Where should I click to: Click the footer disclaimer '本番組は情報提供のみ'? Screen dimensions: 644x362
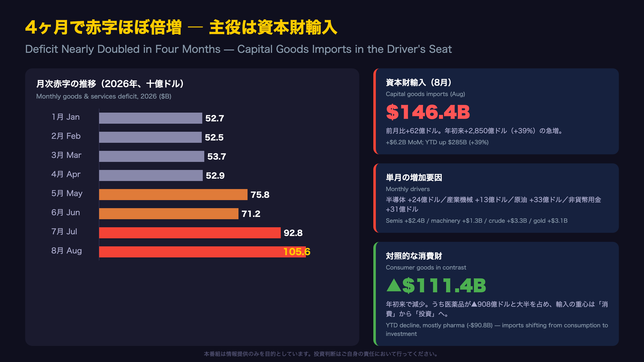(322, 354)
